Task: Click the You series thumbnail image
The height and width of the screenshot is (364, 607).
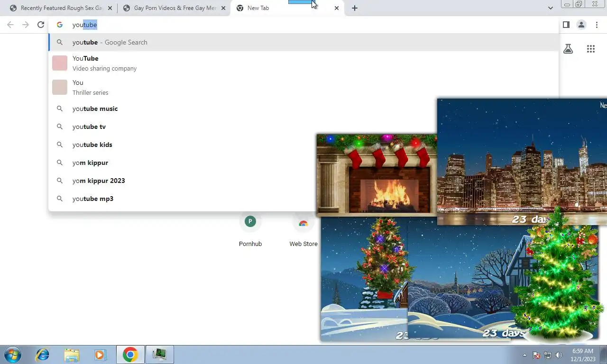Action: (60, 87)
